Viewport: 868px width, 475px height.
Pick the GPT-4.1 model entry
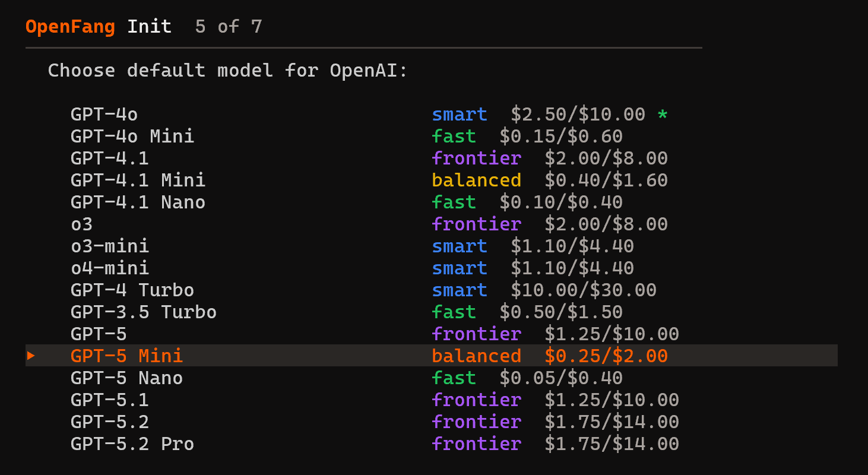109,158
